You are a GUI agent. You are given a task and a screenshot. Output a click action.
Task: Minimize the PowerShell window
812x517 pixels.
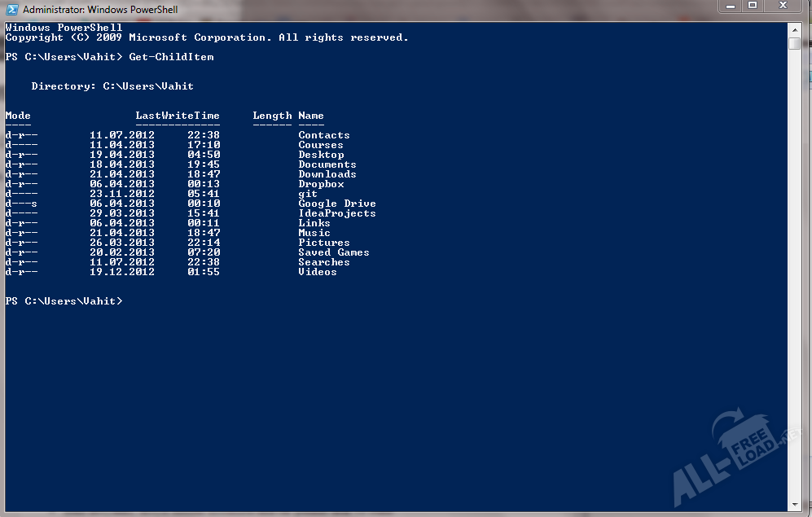pyautogui.click(x=730, y=7)
